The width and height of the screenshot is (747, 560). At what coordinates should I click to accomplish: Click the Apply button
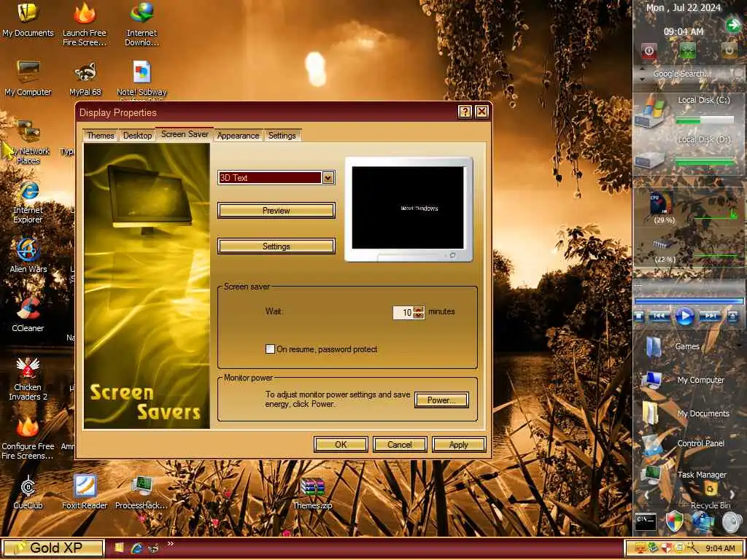click(459, 444)
